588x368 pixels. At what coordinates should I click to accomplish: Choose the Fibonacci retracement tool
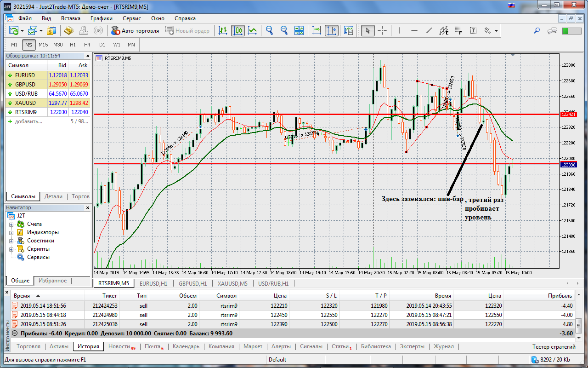pyautogui.click(x=458, y=31)
